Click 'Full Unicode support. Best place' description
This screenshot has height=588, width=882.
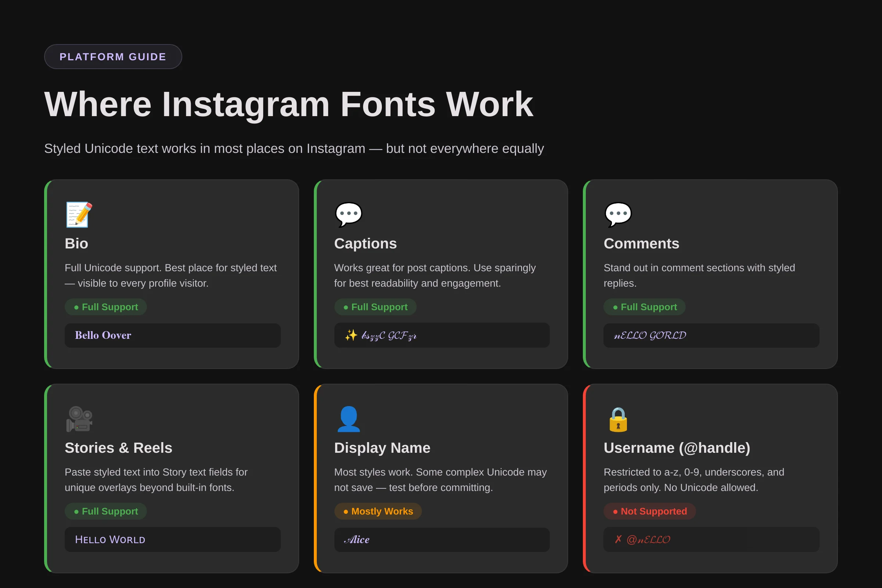[171, 275]
